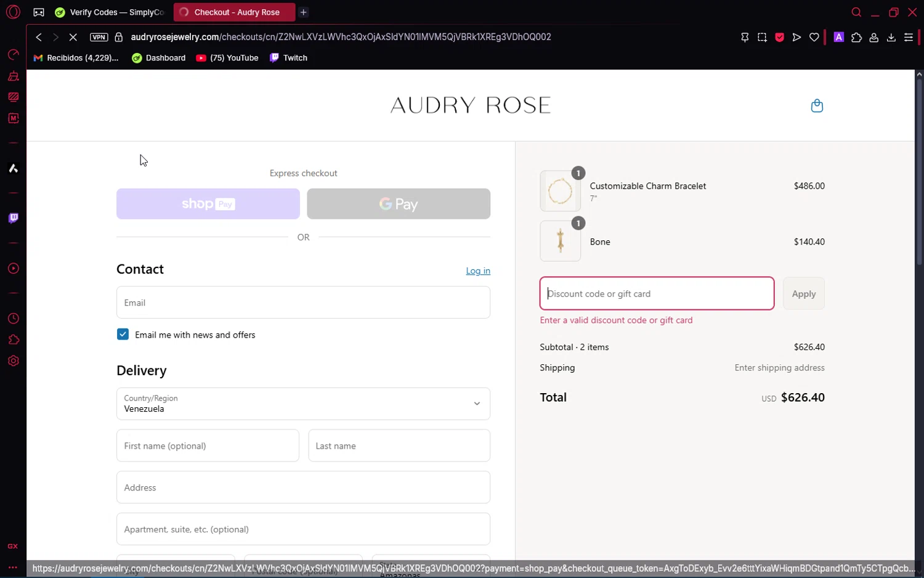Open GX Corner gamepad icon

coord(38,12)
